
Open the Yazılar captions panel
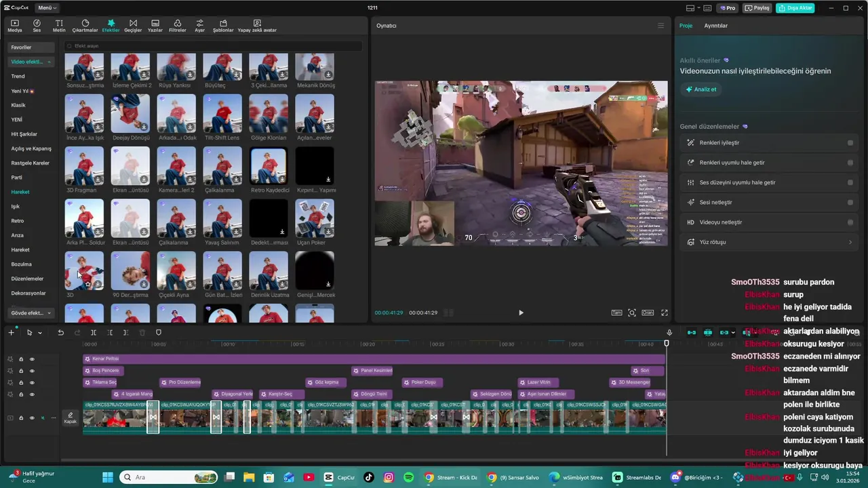155,26
